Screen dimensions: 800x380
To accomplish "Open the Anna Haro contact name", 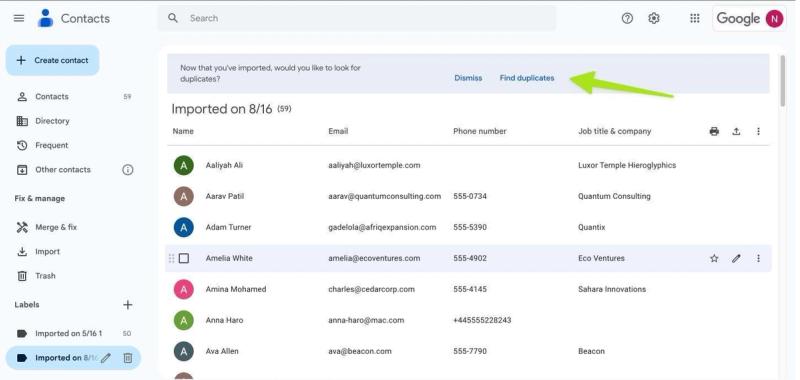I will tap(224, 320).
